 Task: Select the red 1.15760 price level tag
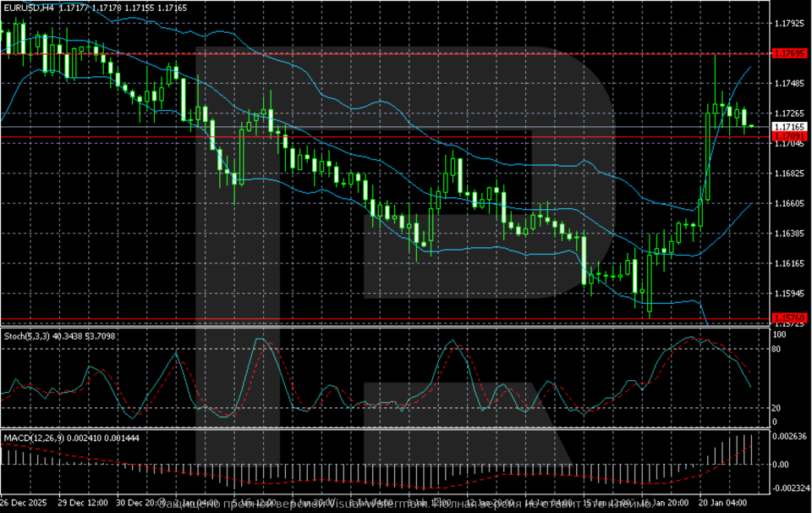pos(790,318)
